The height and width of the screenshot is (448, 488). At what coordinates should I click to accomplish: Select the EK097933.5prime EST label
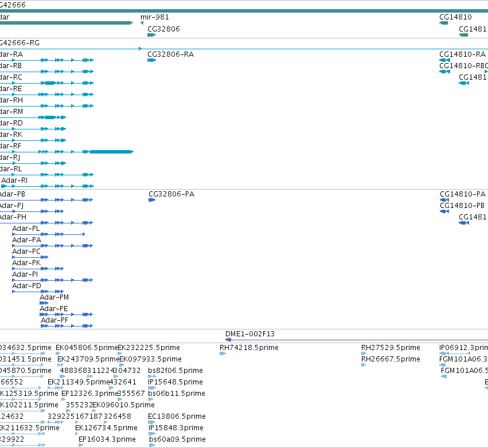click(x=150, y=359)
